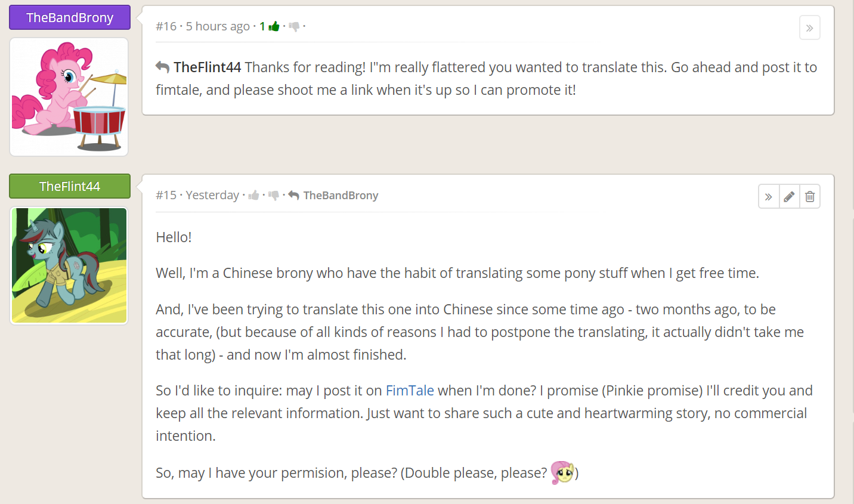Click the Fluttershy emoticon in comment #15
The image size is (854, 504).
tap(562, 472)
